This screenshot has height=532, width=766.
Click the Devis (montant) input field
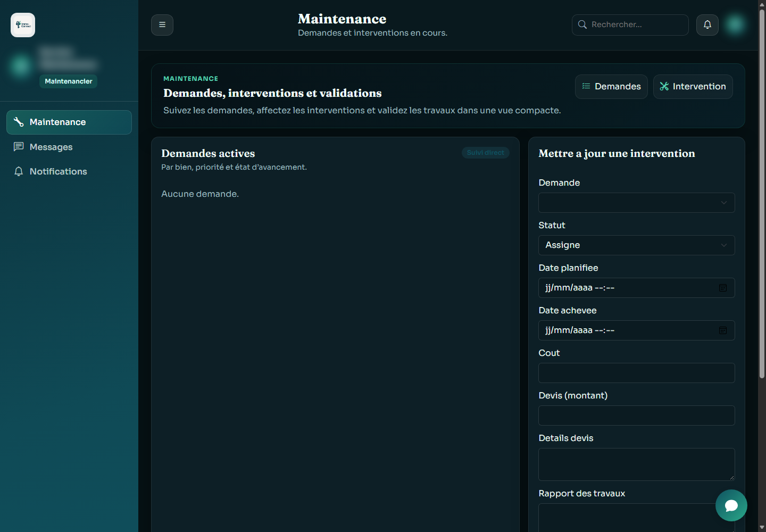[637, 415]
